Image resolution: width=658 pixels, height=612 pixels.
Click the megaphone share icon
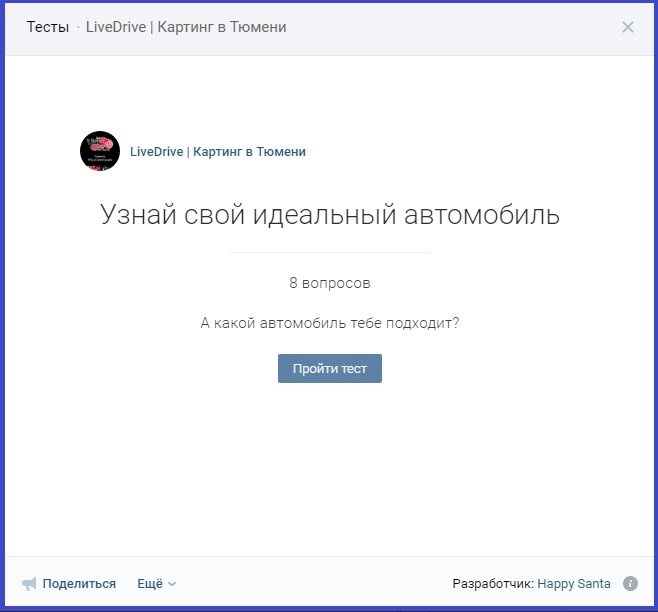click(29, 583)
